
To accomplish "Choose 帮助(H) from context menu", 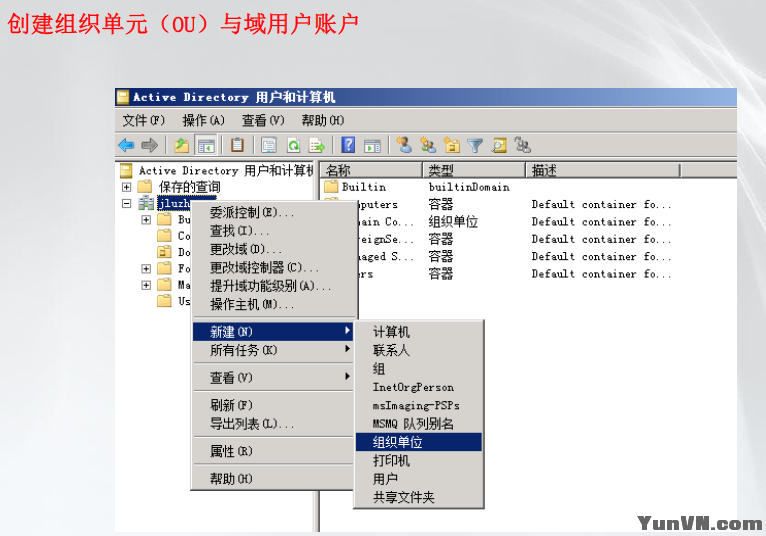I will click(274, 478).
